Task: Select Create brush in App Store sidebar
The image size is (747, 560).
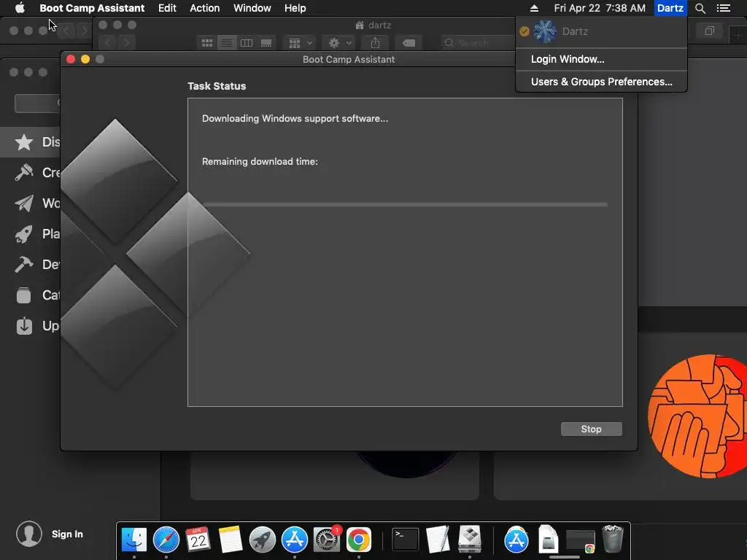Action: point(24,172)
